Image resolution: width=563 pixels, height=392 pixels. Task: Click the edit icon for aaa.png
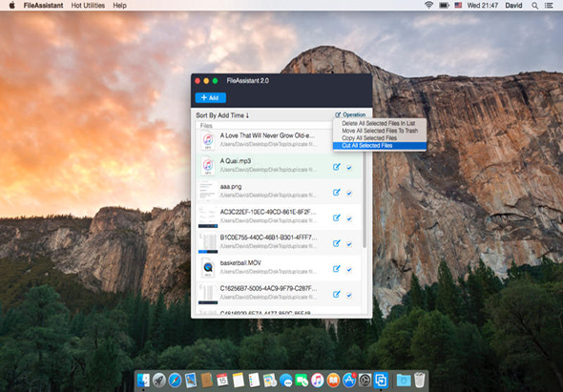coord(337,193)
